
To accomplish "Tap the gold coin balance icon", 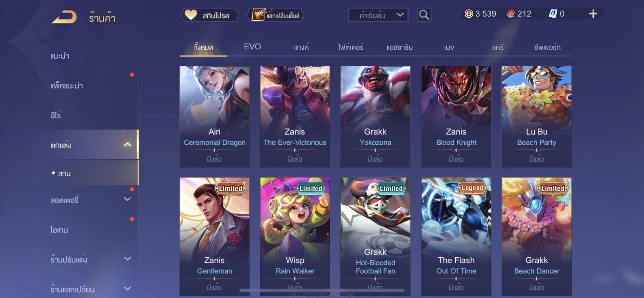I will pyautogui.click(x=469, y=14).
